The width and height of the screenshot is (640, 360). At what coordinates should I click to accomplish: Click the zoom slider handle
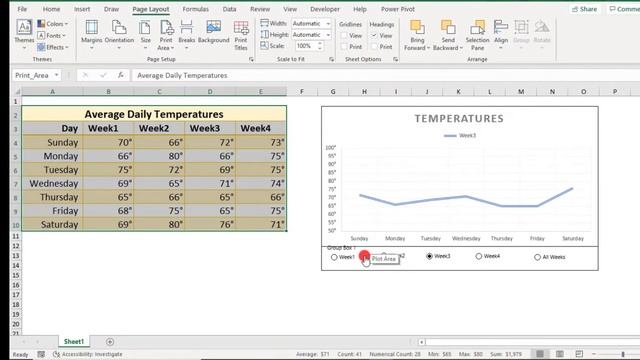623,354
